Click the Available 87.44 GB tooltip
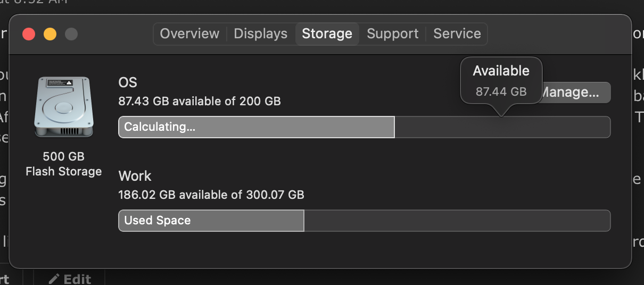The height and width of the screenshot is (285, 644). 501,81
